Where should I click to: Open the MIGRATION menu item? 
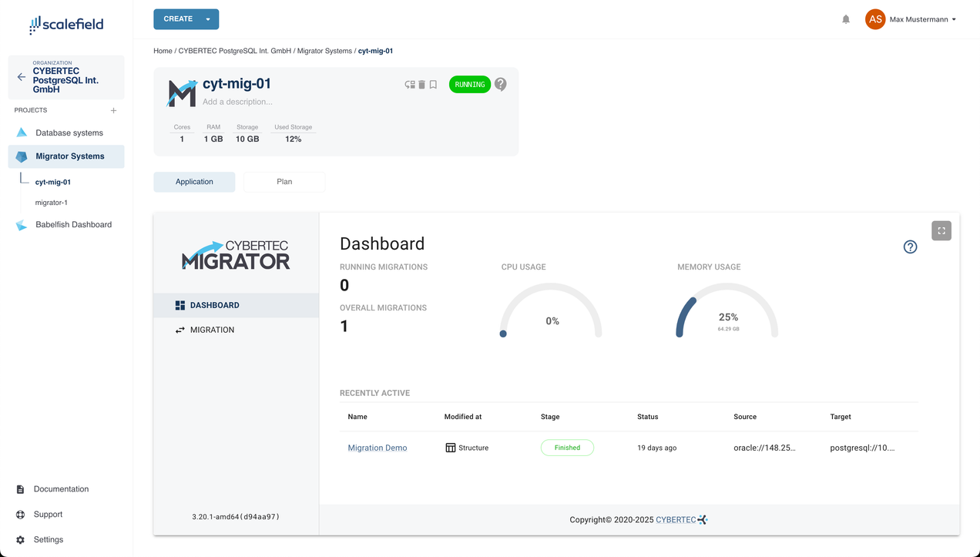212,330
